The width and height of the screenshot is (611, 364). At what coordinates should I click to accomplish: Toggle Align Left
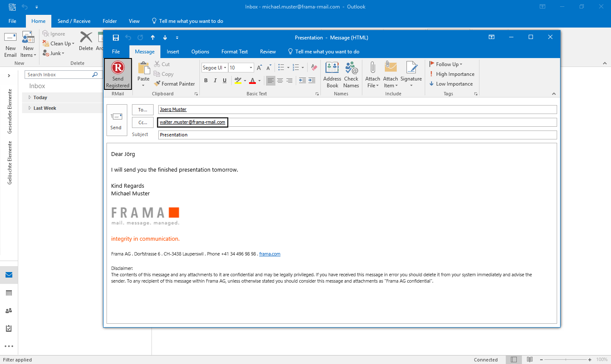pos(271,81)
